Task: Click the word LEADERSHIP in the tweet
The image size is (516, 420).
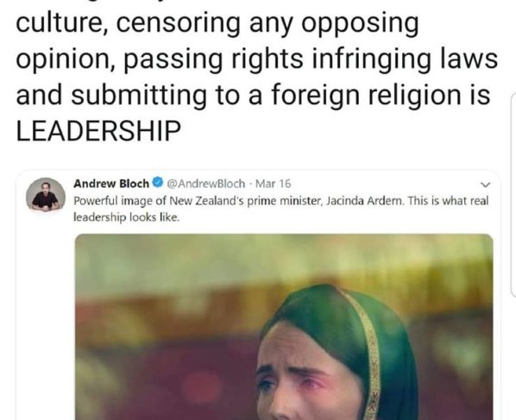Action: point(98,130)
